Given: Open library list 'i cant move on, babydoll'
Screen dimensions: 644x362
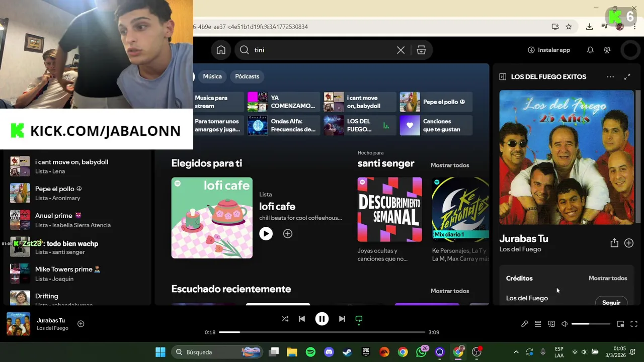Looking at the screenshot, I should [x=78, y=166].
